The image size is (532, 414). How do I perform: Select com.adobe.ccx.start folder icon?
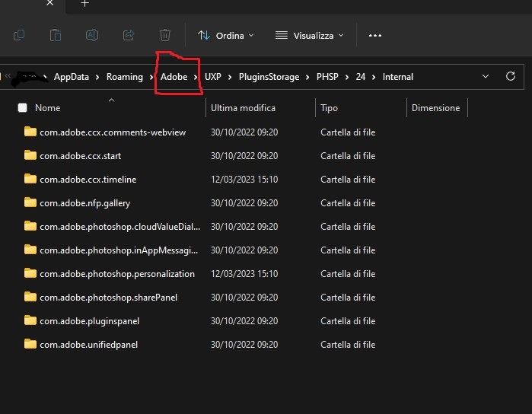30,155
